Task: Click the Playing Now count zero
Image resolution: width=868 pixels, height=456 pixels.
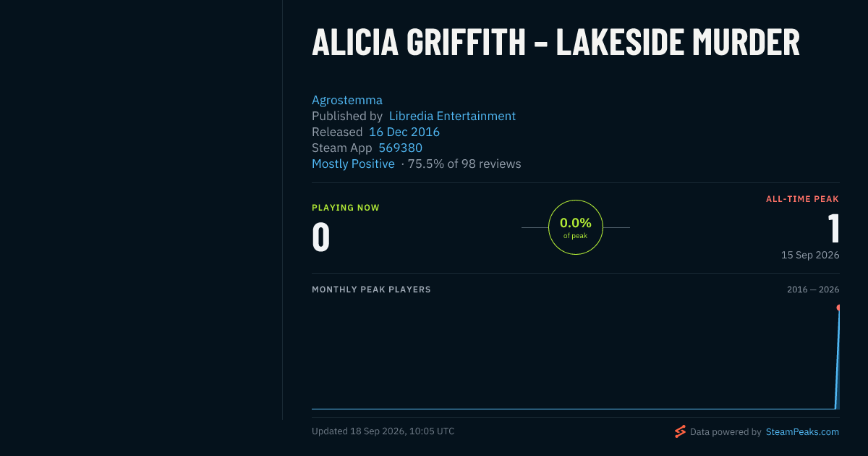Action: tap(321, 237)
